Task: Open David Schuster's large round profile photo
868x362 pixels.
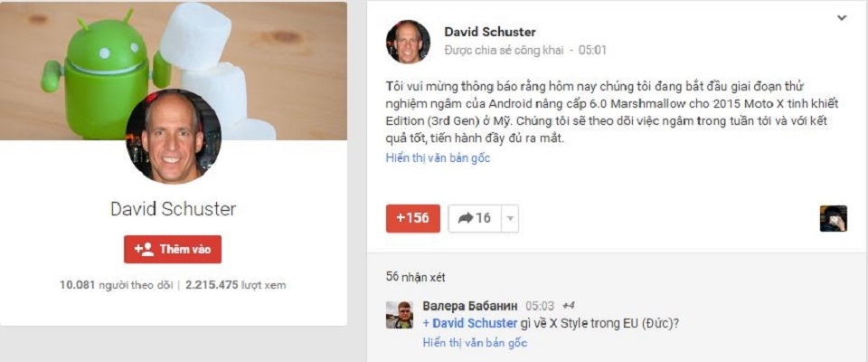Action: click(174, 136)
